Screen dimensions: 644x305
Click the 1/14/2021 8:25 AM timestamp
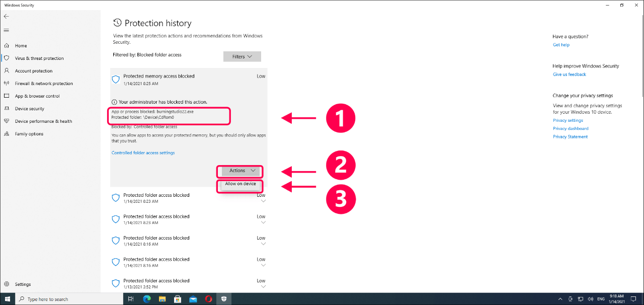(x=140, y=83)
